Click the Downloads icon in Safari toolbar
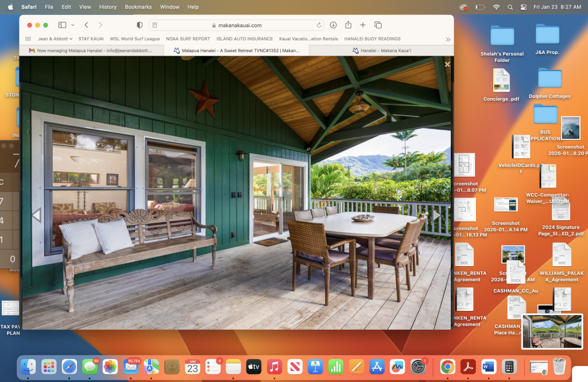 pos(333,25)
